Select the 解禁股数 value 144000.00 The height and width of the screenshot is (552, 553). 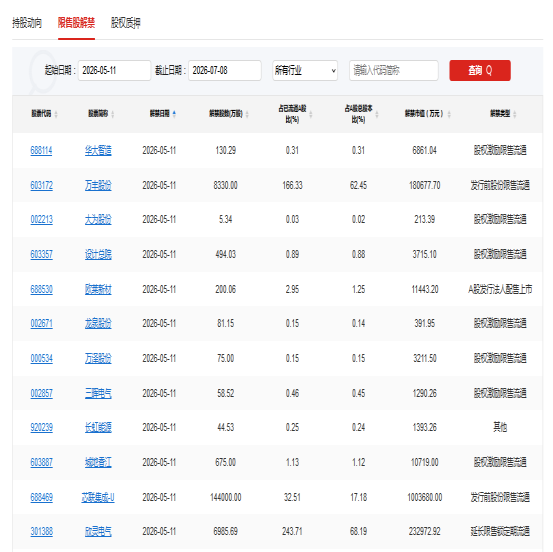[226, 497]
